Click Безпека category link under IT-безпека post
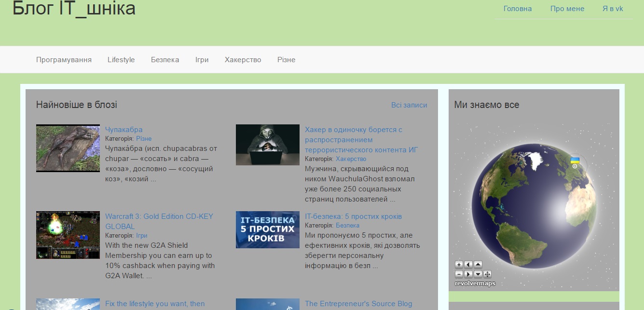This screenshot has height=310, width=644. coord(347,226)
